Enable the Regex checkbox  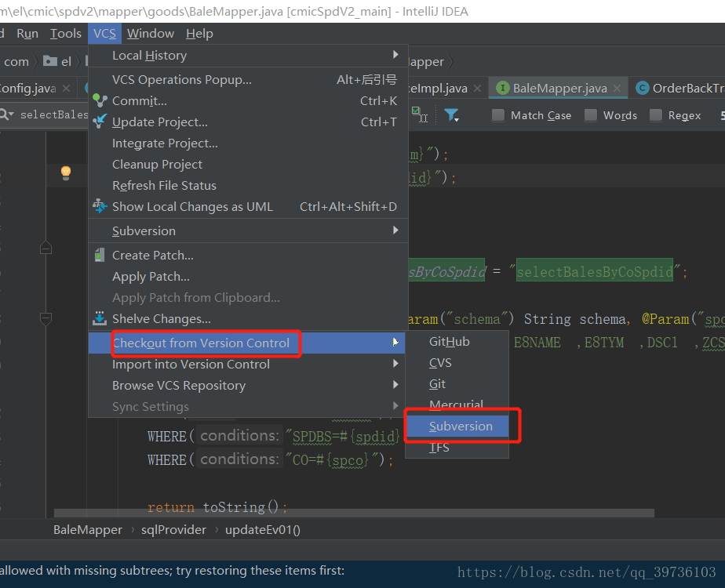coord(656,115)
